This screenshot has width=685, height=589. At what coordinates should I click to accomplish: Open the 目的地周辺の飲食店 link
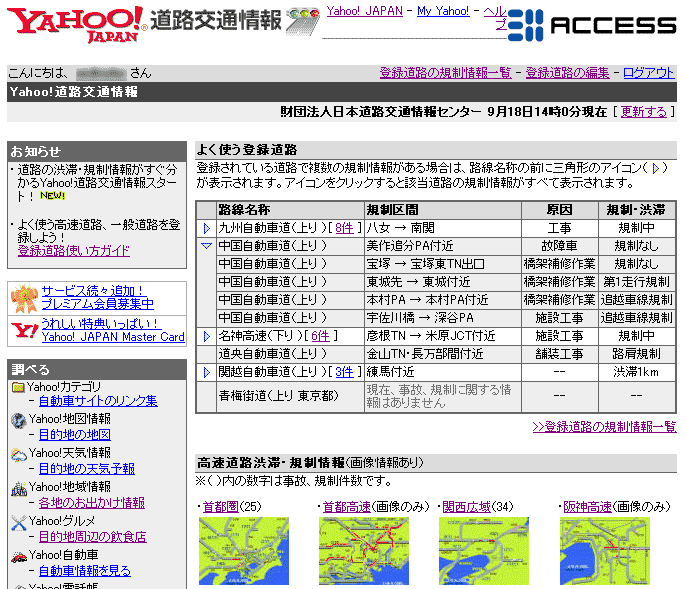(x=92, y=537)
